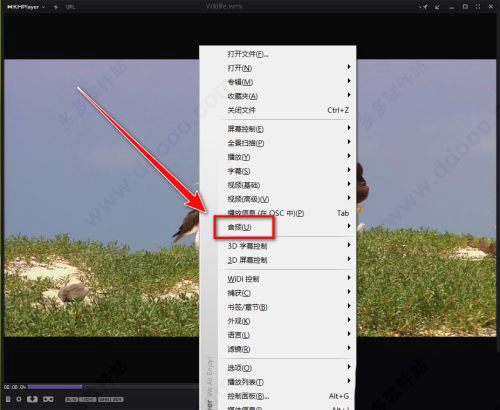Click the plus icon beside KMPlayer logo

[x=56, y=7]
